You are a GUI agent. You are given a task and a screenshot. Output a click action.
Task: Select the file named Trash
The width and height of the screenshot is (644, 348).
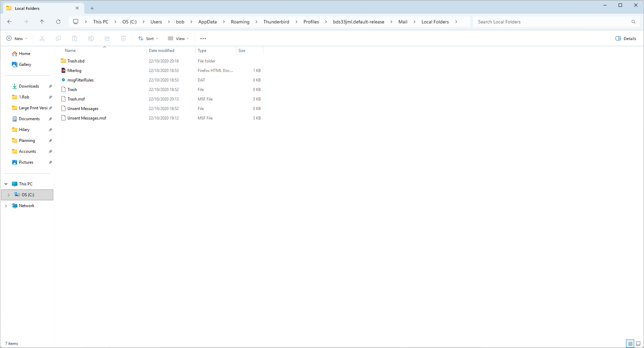(x=72, y=90)
